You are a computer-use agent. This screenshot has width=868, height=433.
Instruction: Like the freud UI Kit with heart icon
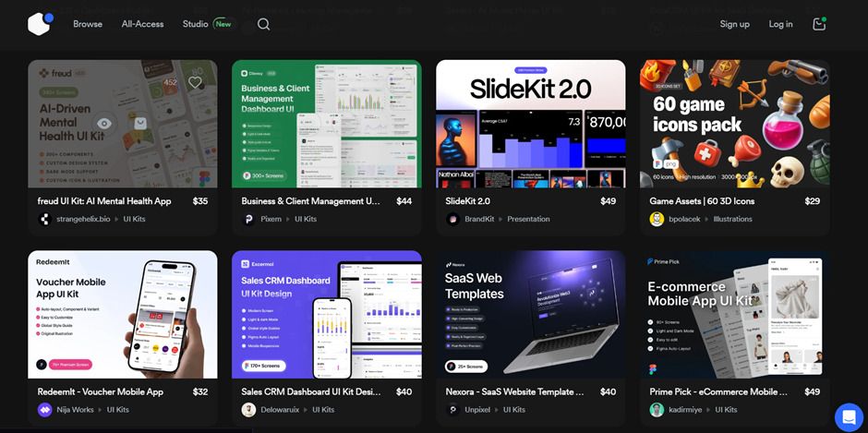[195, 82]
